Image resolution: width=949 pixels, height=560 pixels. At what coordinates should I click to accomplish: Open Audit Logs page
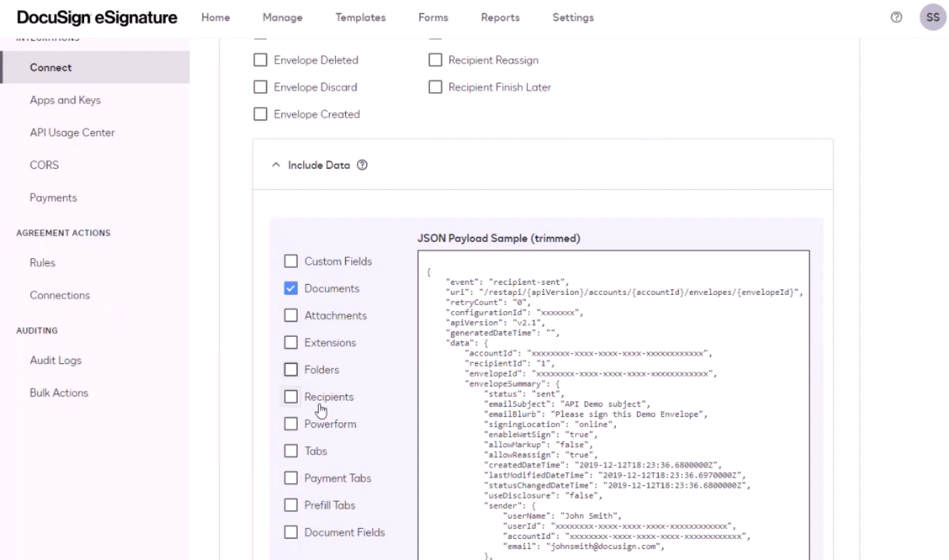pyautogui.click(x=56, y=360)
